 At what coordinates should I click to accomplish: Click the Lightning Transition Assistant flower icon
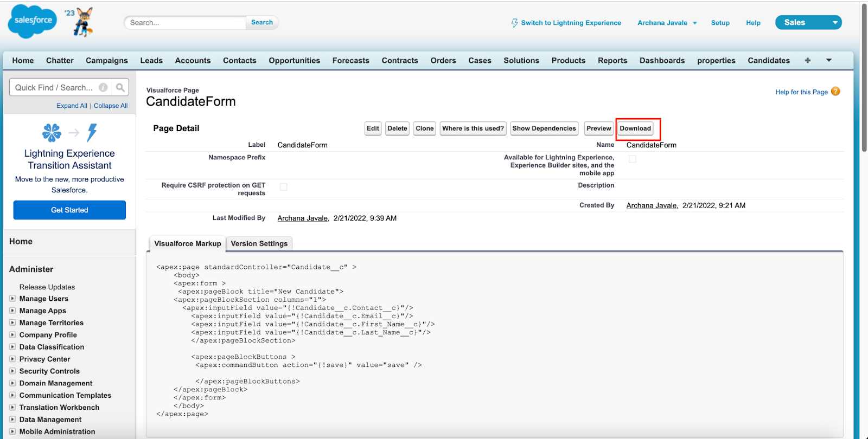52,132
